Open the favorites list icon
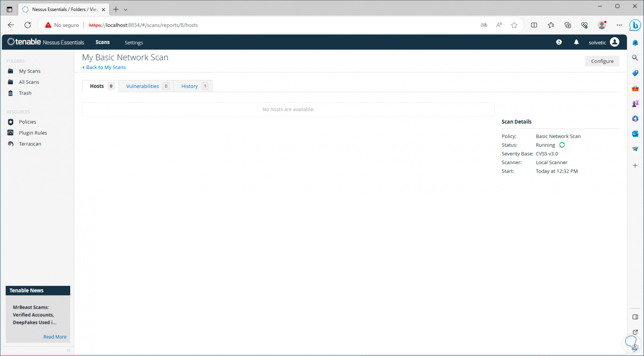 551,25
